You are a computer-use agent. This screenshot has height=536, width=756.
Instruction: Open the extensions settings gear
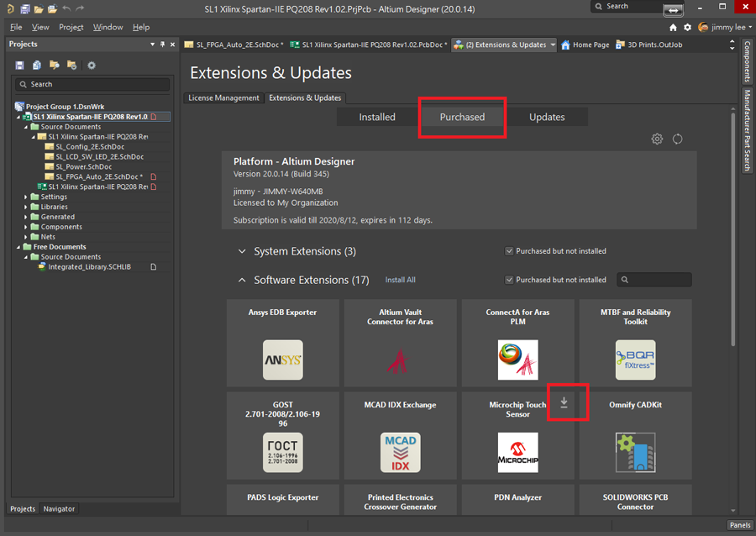(x=657, y=139)
